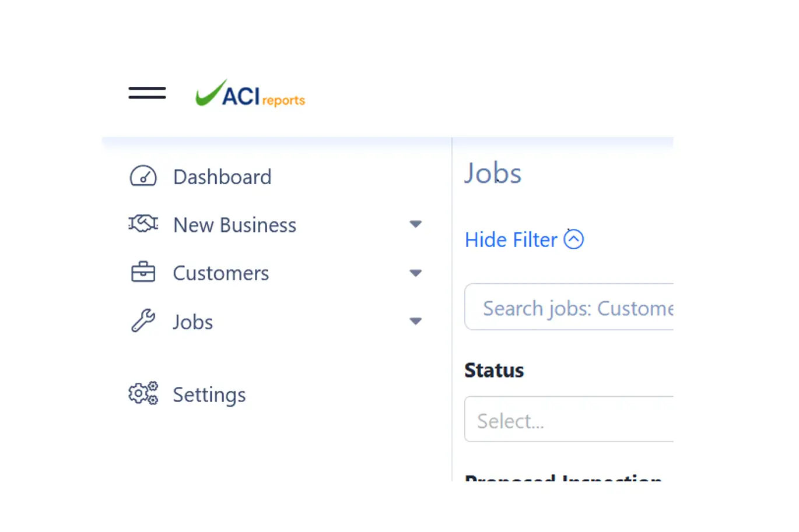Go to Dashboard in the sidebar
Screen dimensions: 799x532
pos(222,177)
